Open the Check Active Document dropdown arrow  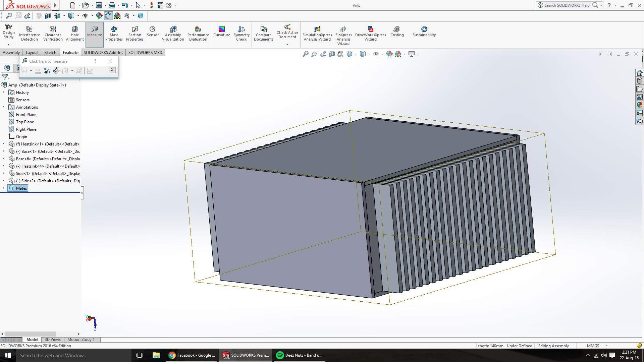(x=287, y=44)
